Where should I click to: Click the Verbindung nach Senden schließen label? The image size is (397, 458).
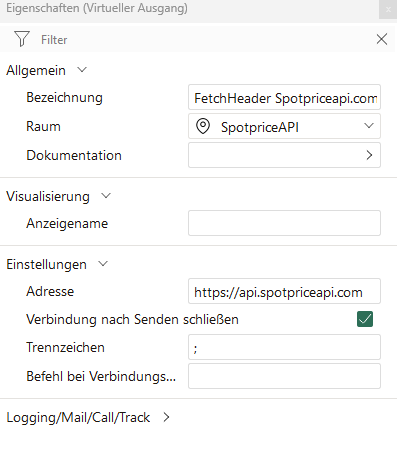click(132, 319)
